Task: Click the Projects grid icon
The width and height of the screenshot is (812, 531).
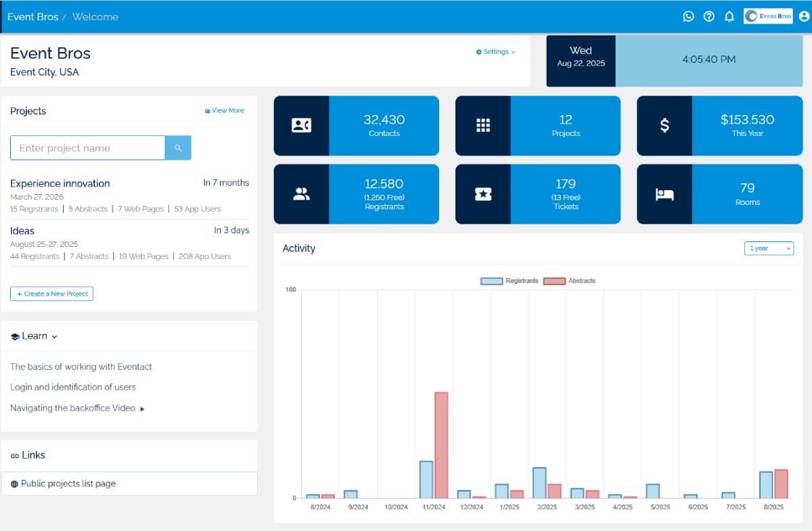Action: click(482, 126)
